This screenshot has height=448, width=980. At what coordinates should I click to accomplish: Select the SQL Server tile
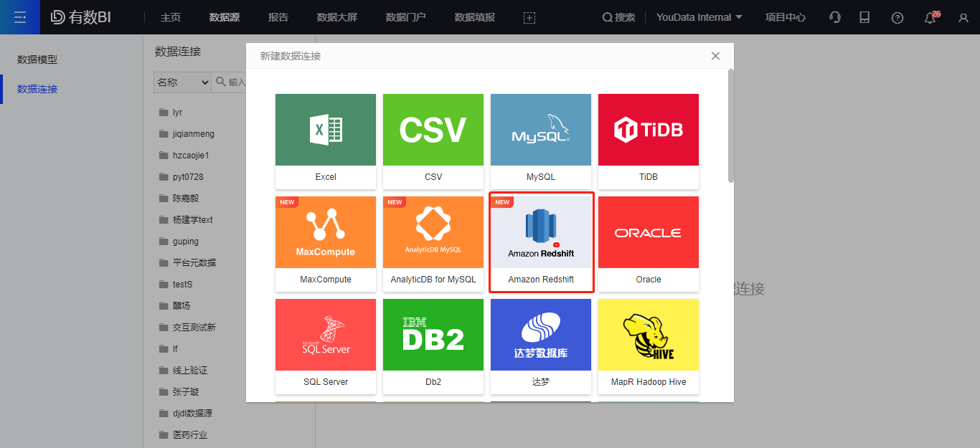pos(326,346)
